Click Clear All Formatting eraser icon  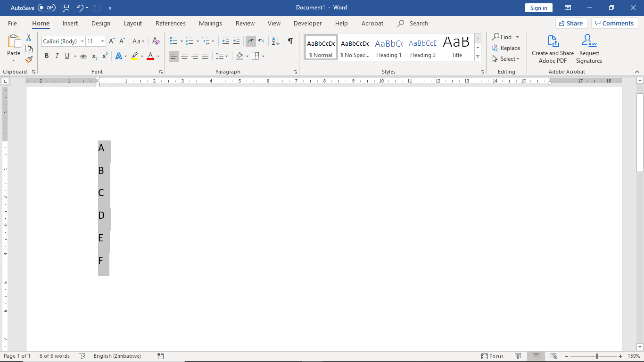(156, 41)
